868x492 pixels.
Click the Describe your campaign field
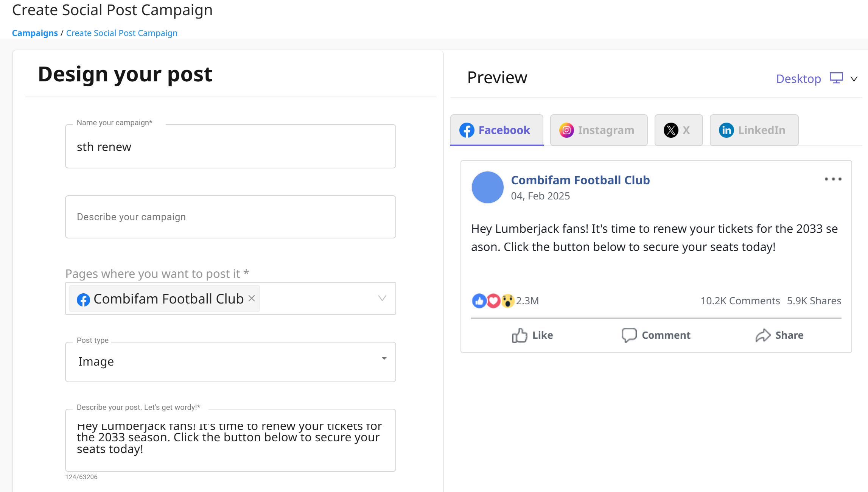tap(230, 217)
